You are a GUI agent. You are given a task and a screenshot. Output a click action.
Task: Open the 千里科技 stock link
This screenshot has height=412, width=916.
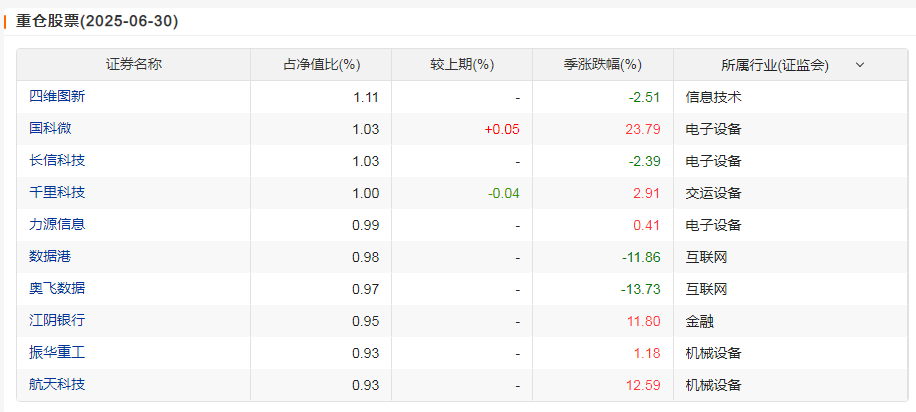pyautogui.click(x=57, y=192)
